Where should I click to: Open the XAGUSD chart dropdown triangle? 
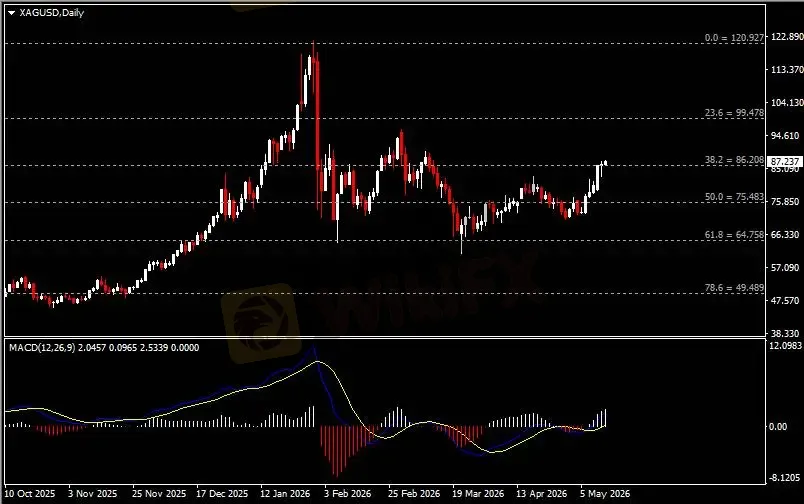pyautogui.click(x=11, y=13)
